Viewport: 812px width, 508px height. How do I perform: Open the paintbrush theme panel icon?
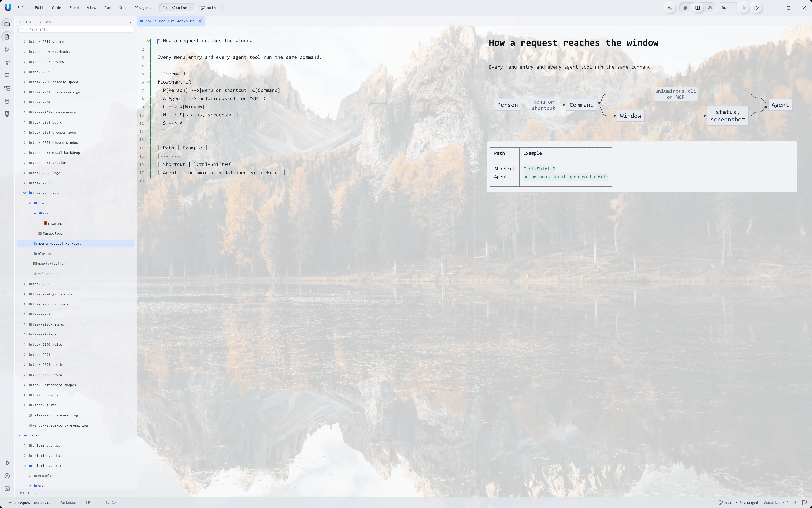point(7,114)
